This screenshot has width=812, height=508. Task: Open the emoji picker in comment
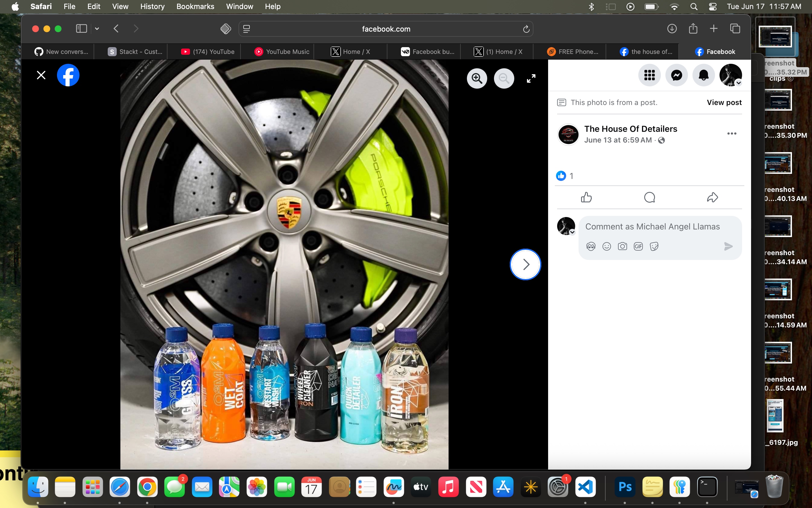607,247
